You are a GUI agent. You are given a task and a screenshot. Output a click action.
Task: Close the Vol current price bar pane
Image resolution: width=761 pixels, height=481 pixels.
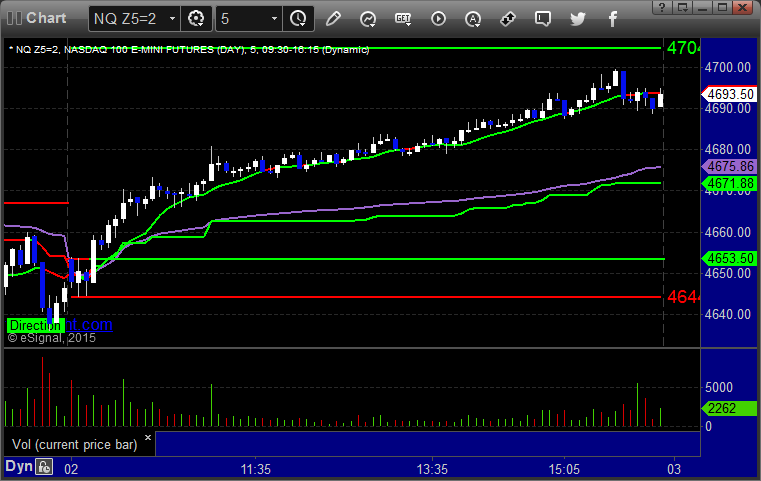point(148,437)
